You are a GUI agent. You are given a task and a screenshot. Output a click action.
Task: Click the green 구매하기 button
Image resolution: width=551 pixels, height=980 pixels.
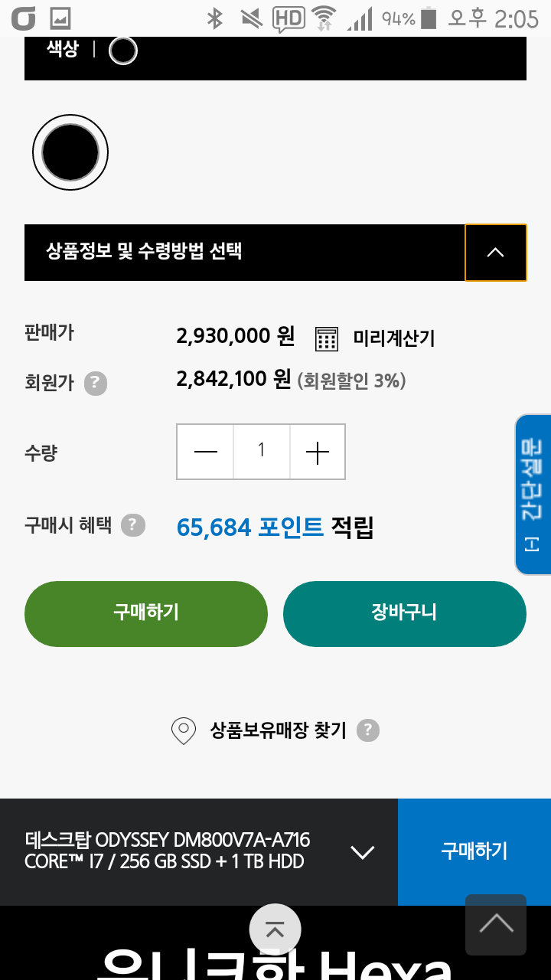pyautogui.click(x=146, y=613)
